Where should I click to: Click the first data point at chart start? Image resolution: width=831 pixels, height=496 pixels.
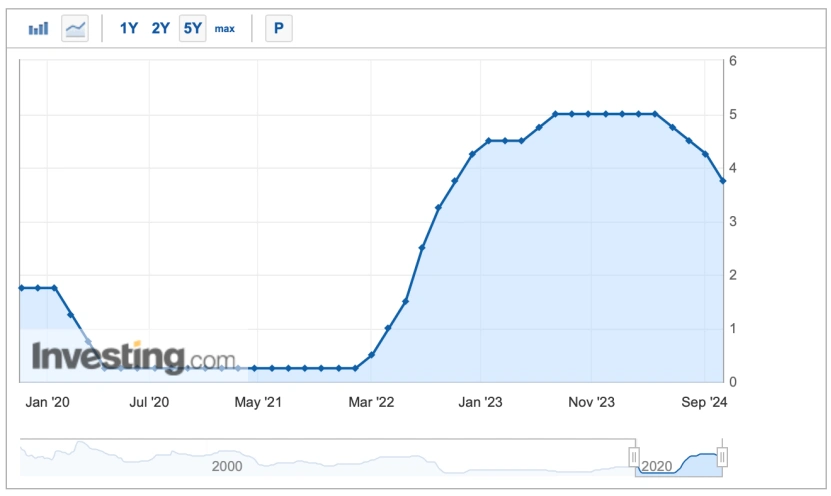pos(21,288)
